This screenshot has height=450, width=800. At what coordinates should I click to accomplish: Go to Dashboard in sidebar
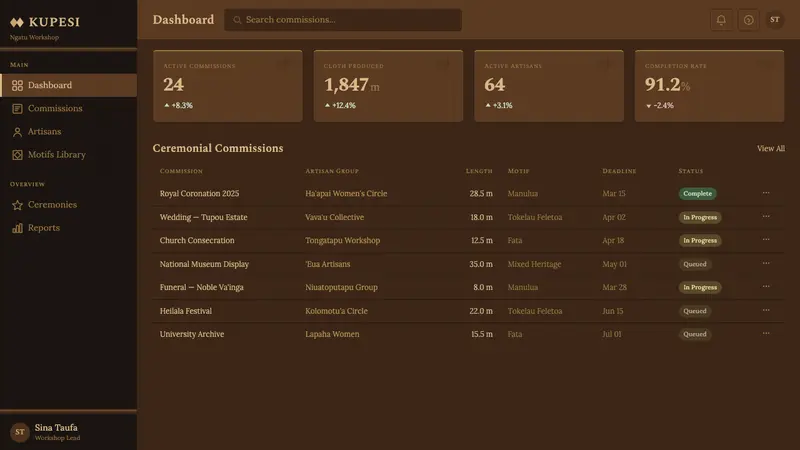click(68, 85)
